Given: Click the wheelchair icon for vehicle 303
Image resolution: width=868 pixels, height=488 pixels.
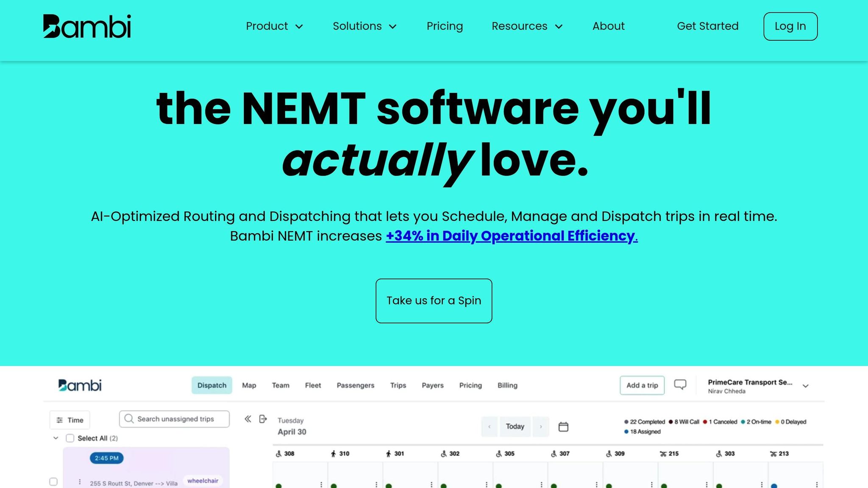Looking at the screenshot, I should [719, 454].
